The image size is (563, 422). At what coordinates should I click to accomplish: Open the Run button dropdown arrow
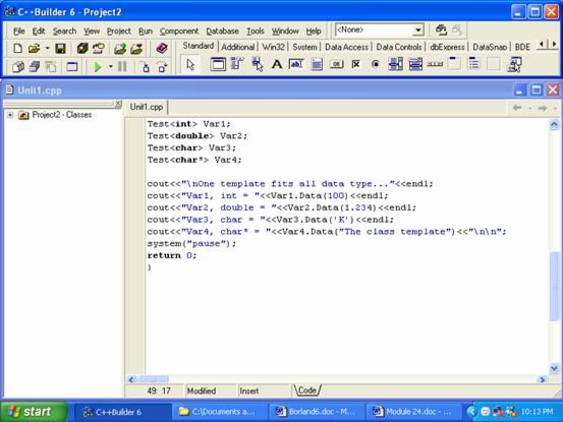click(x=111, y=66)
